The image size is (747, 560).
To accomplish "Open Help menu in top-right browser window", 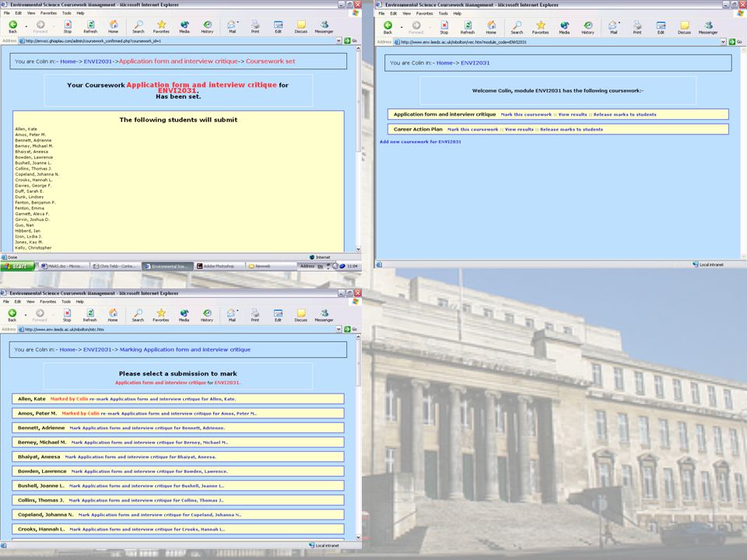I will click(458, 13).
